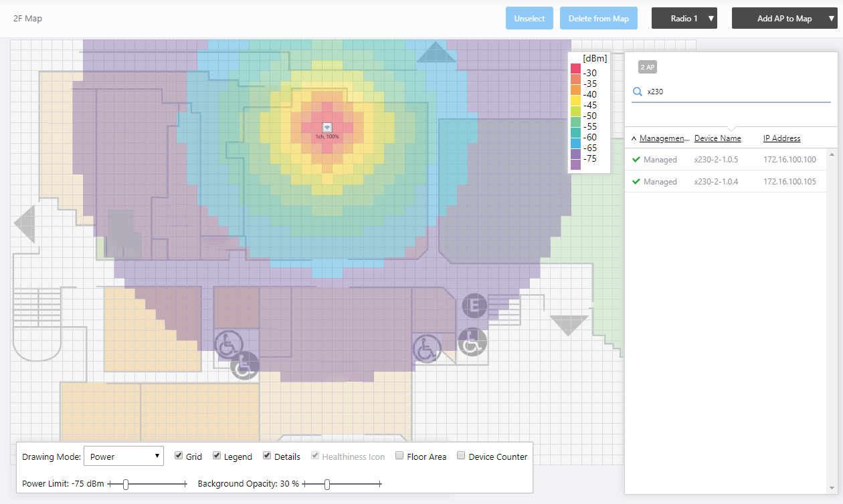The height and width of the screenshot is (504, 843).
Task: Click the left navigation arrow on map
Action: pos(26,223)
